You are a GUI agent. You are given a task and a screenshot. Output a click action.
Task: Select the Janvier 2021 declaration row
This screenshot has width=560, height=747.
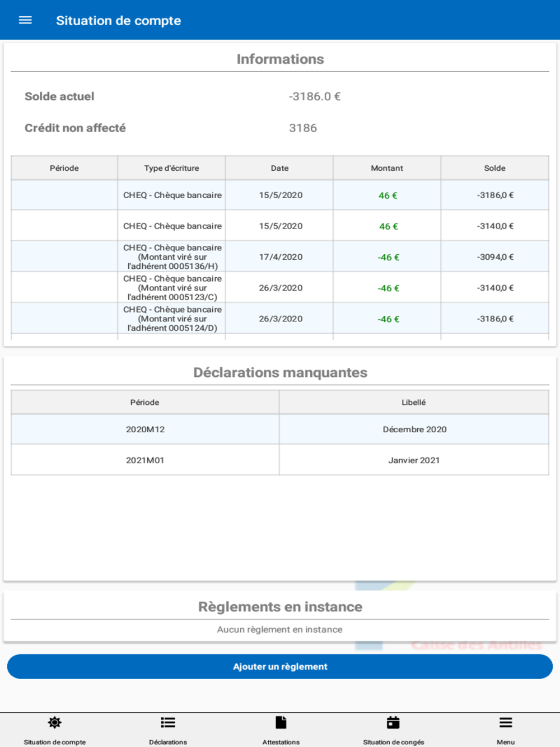click(280, 460)
